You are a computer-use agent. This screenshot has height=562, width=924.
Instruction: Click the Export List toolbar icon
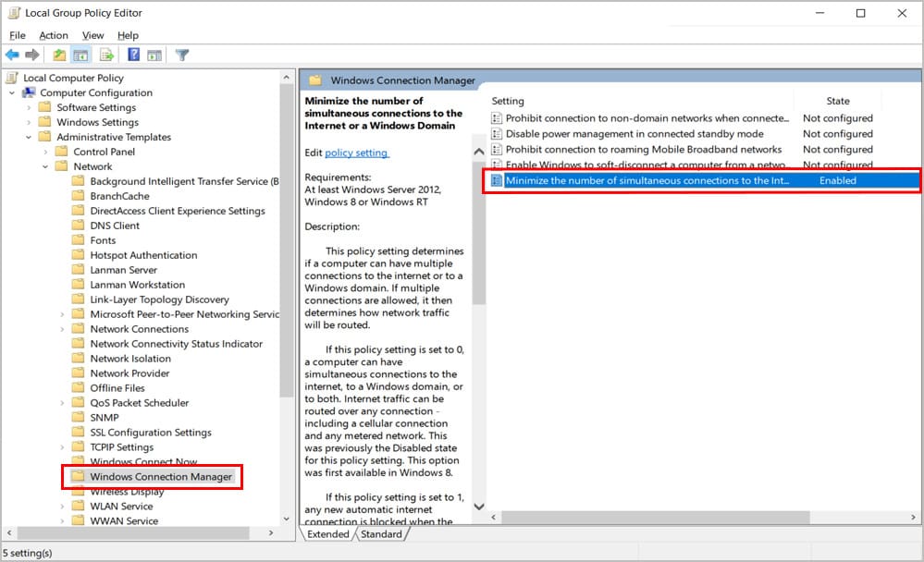[x=106, y=55]
